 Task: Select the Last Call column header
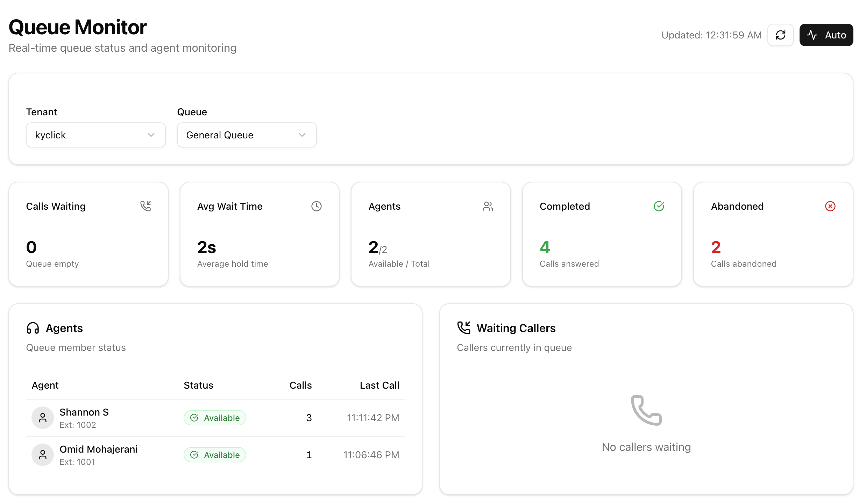(x=379, y=385)
